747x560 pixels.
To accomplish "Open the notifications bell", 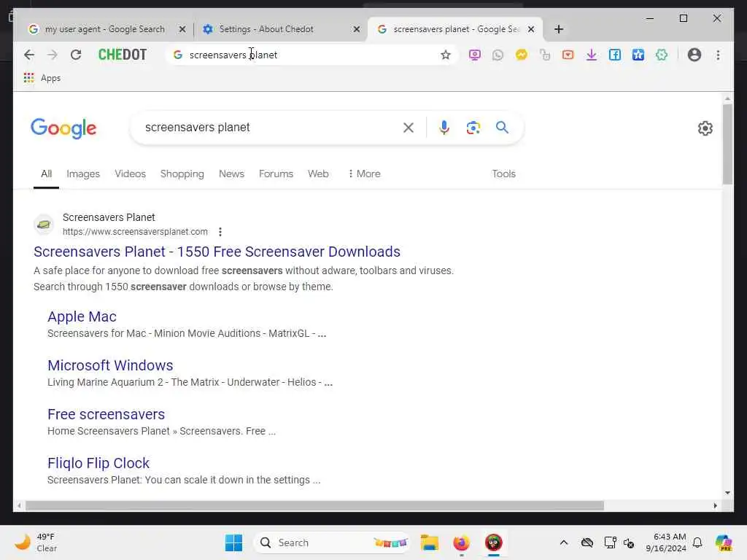I will [697, 542].
